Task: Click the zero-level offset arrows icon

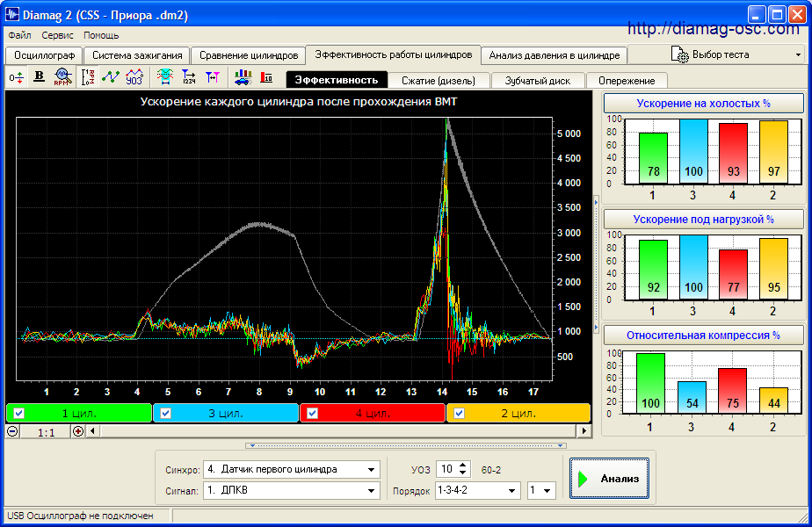Action: pos(16,77)
